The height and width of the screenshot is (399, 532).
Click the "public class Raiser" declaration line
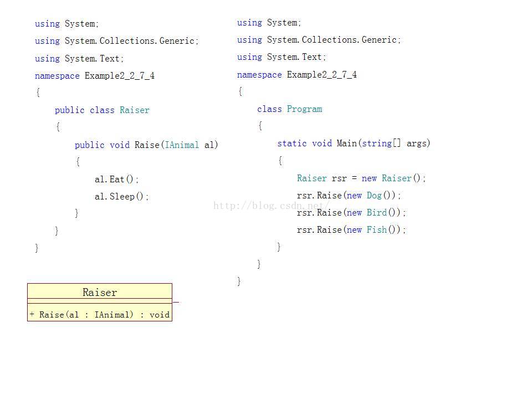click(x=102, y=110)
